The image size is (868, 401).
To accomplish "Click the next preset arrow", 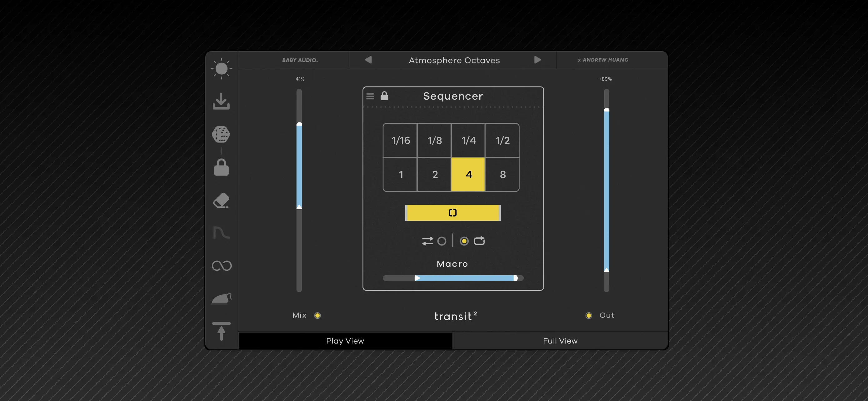I will 537,60.
